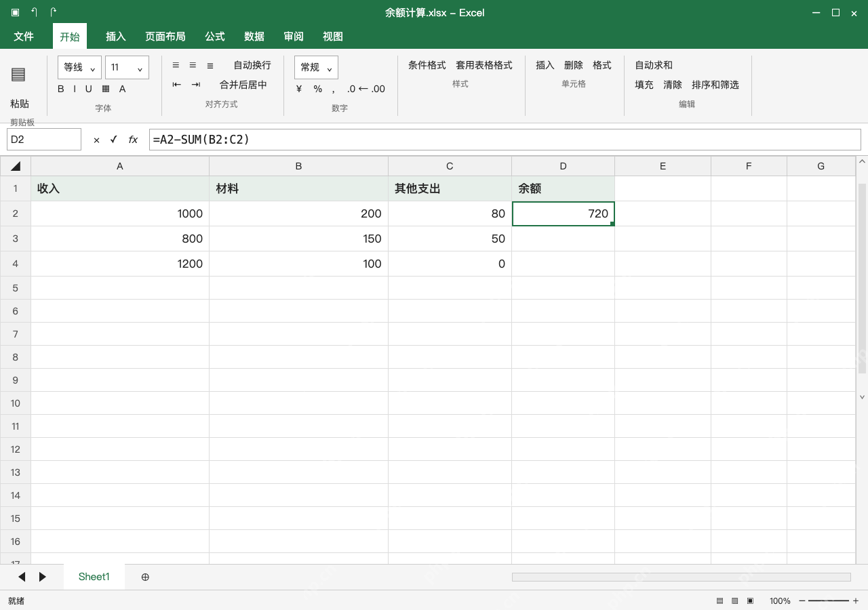Click the redo arrow in title bar
Image resolution: width=868 pixels, height=610 pixels.
coord(54,12)
